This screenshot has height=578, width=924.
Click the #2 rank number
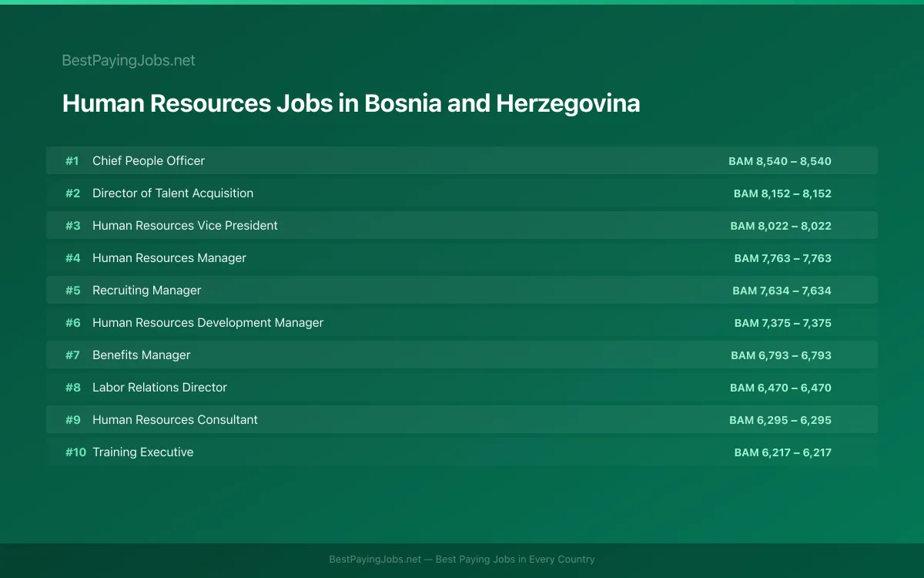pos(72,193)
